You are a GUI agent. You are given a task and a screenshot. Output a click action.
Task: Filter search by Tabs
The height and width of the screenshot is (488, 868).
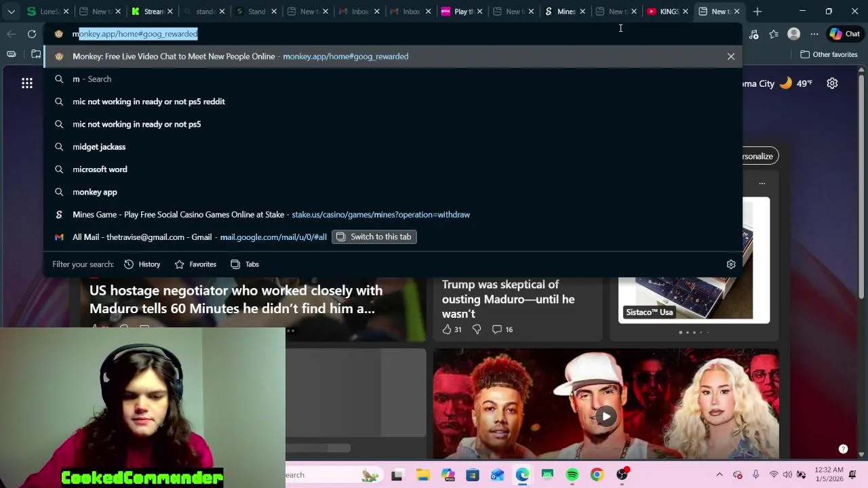tap(245, 264)
